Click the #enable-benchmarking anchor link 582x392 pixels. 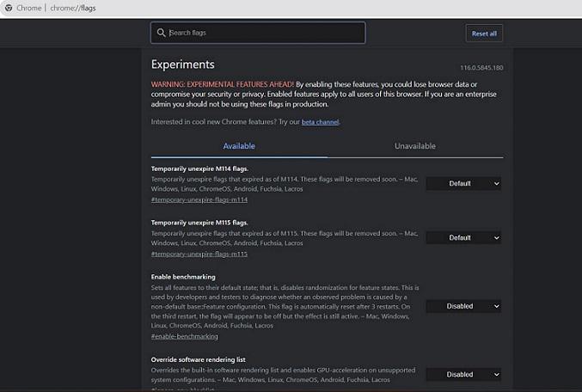click(184, 336)
